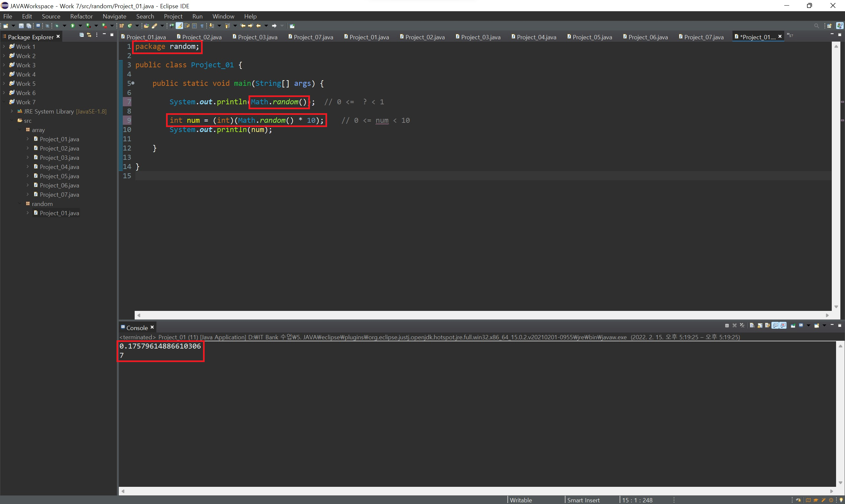The width and height of the screenshot is (845, 504).
Task: Select the random package in src
Action: [42, 204]
